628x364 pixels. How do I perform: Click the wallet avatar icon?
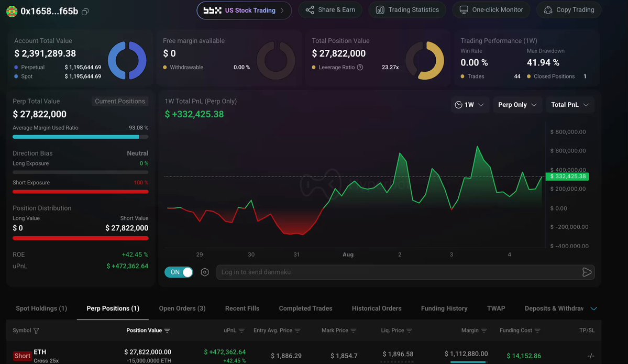(12, 11)
